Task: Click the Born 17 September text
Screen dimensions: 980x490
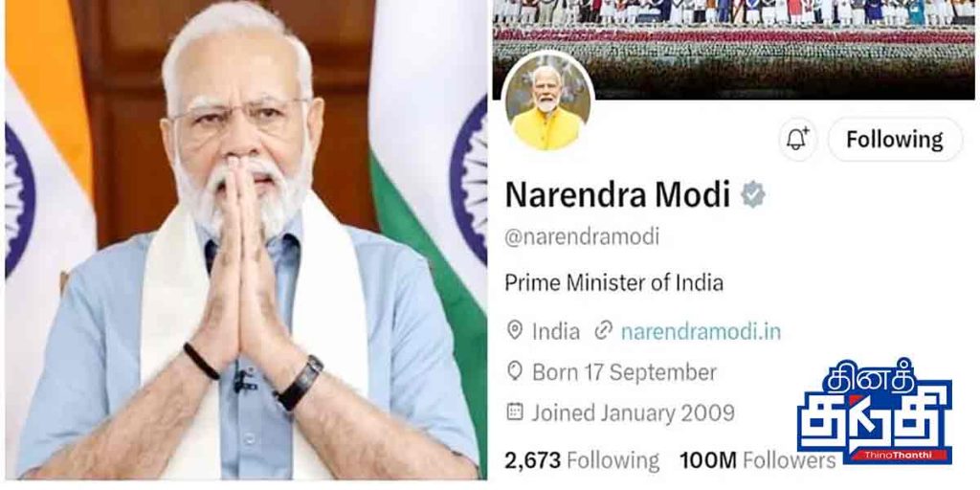Action: pyautogui.click(x=624, y=373)
